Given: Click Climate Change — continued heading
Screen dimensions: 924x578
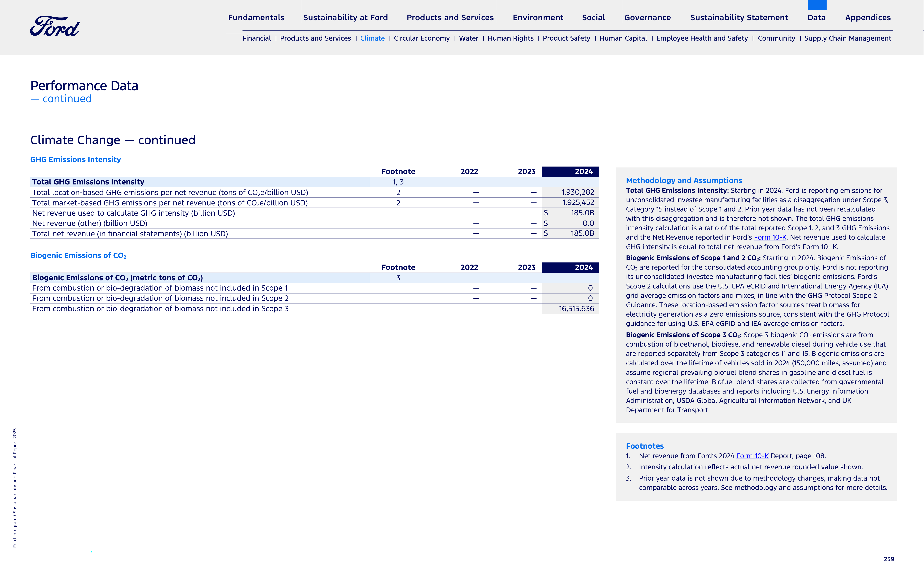Looking at the screenshot, I should click(113, 140).
